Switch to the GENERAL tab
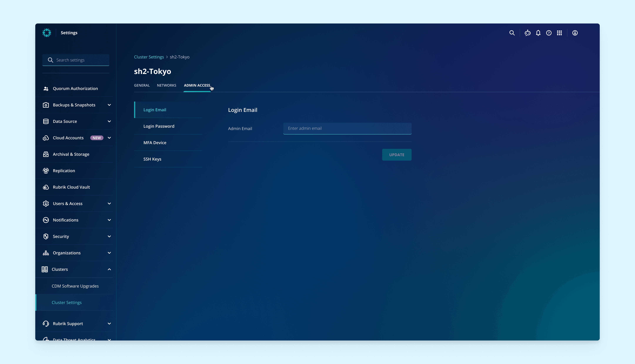 coord(142,85)
